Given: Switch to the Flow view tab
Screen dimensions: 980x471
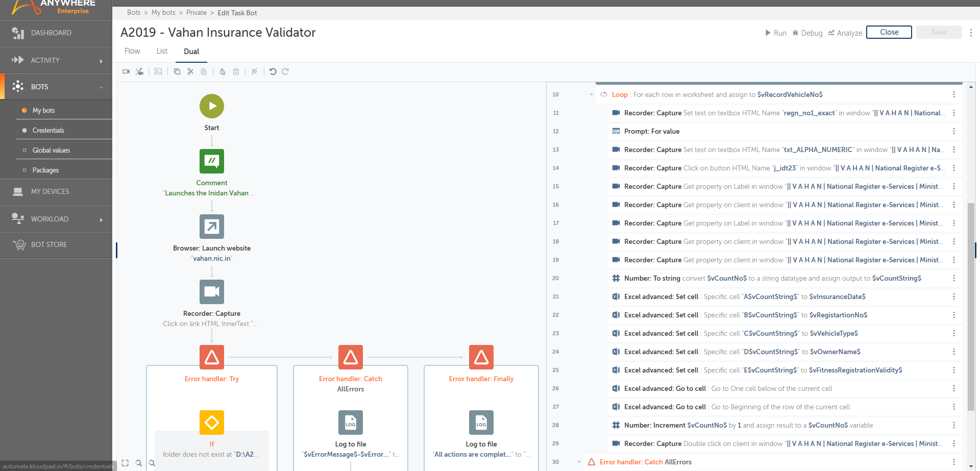Looking at the screenshot, I should point(132,51).
